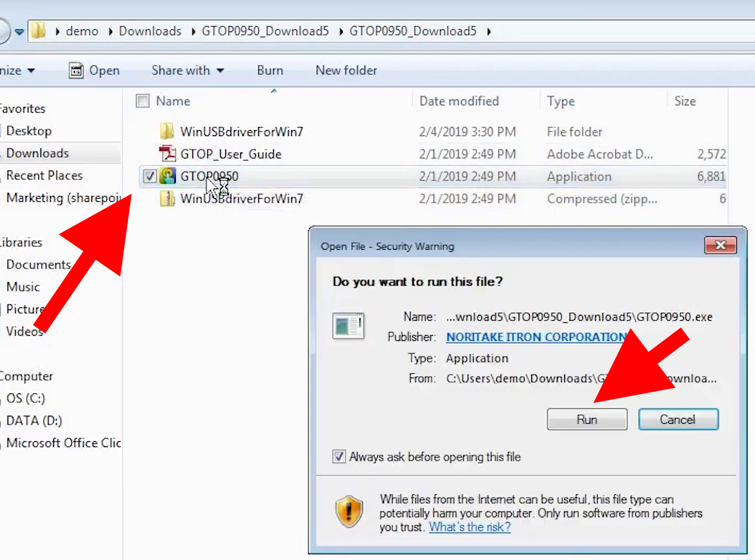Expand the arrow after demo in breadcrumb
Screen dimensions: 755x560
(x=111, y=31)
